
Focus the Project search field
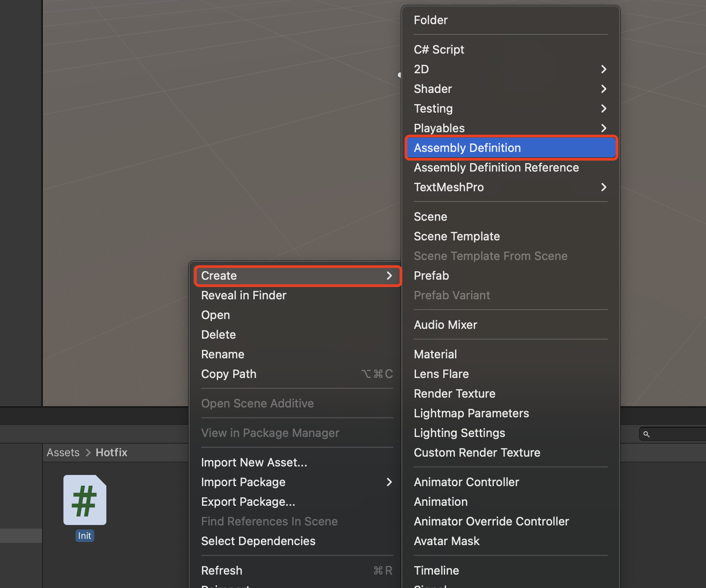point(673,434)
